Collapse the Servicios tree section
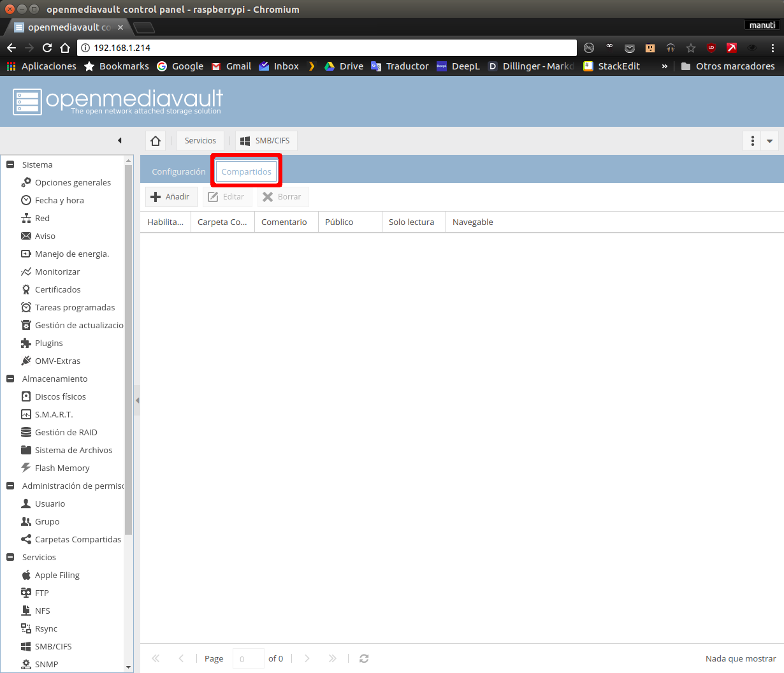This screenshot has height=673, width=784. [x=10, y=557]
